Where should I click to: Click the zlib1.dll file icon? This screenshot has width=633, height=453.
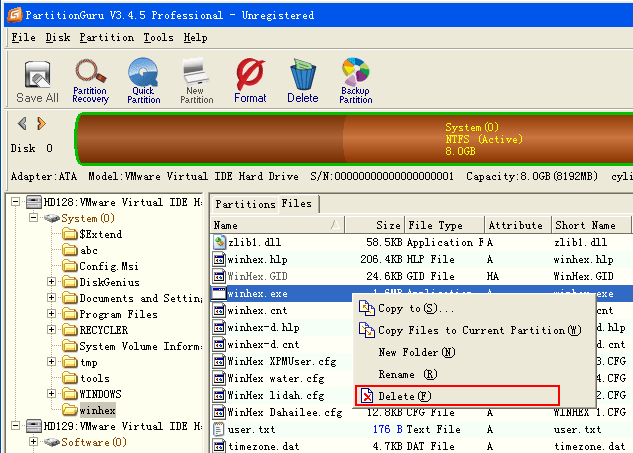pos(219,242)
